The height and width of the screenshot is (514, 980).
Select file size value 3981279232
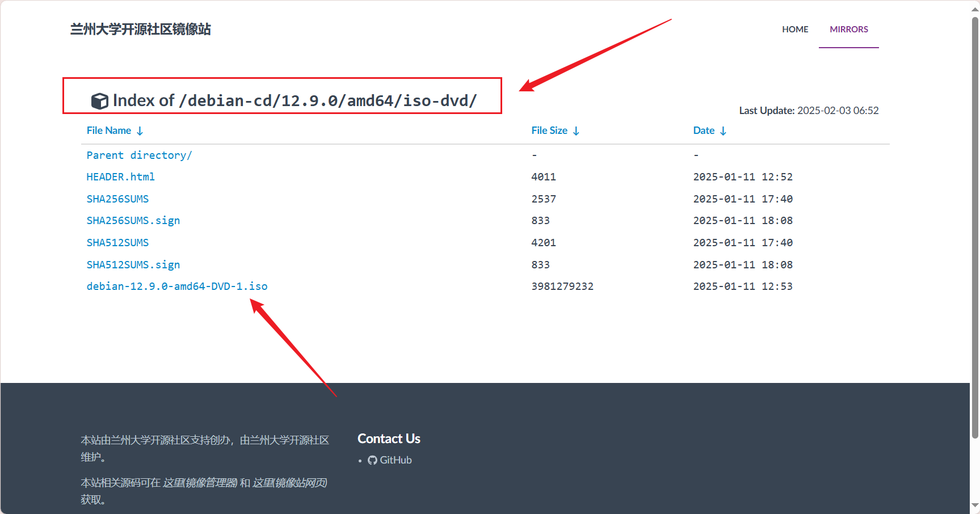click(x=562, y=287)
